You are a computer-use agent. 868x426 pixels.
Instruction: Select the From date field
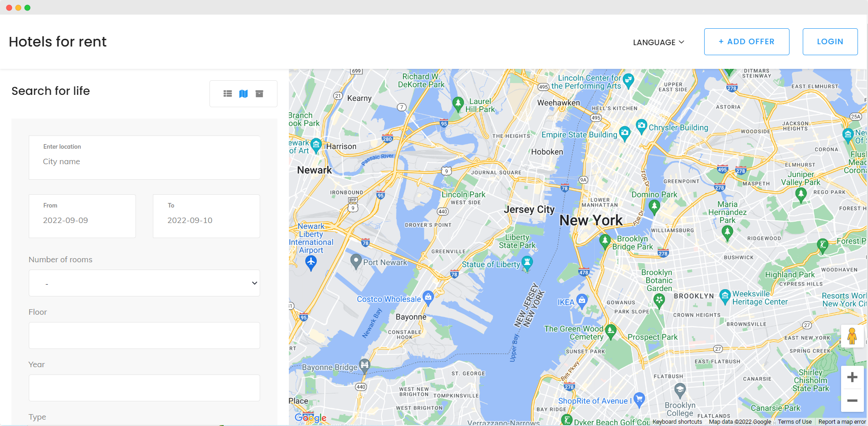[82, 216]
